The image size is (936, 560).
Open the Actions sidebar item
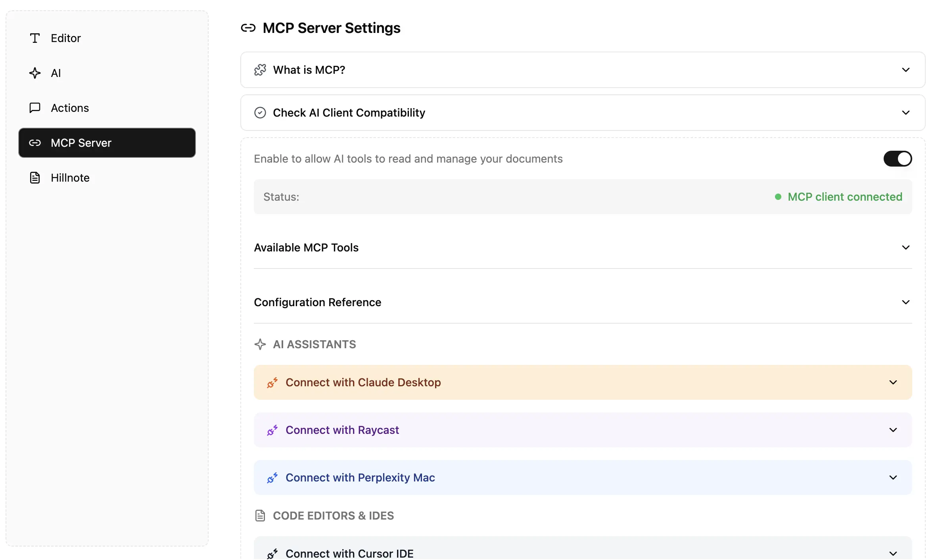coord(70,108)
